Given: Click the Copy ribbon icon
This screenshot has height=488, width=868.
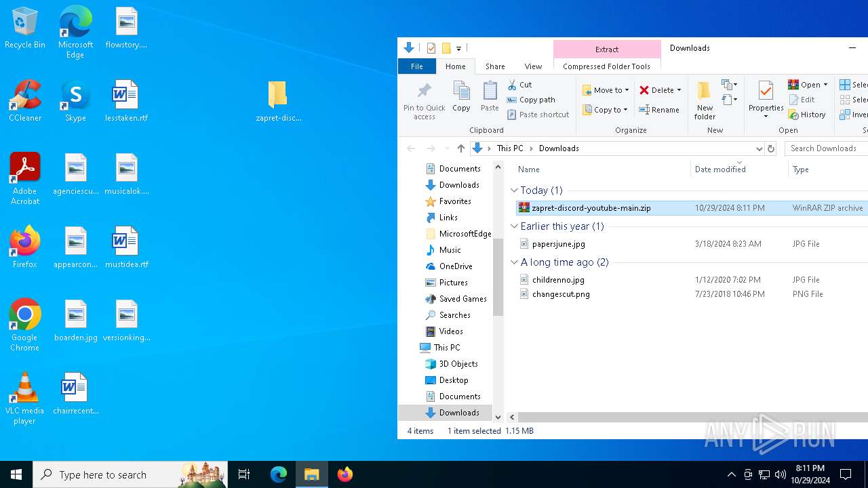Looking at the screenshot, I should coord(461,96).
